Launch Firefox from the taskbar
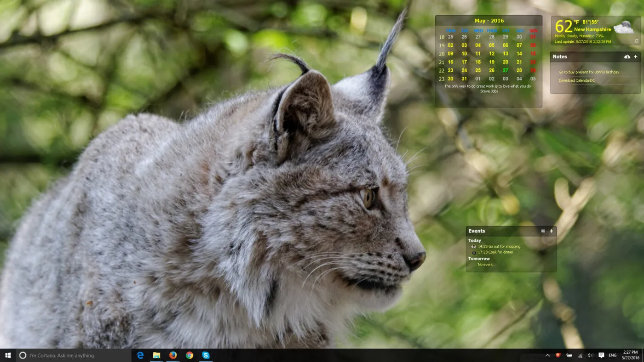Viewport: 644px width, 362px height. click(173, 355)
